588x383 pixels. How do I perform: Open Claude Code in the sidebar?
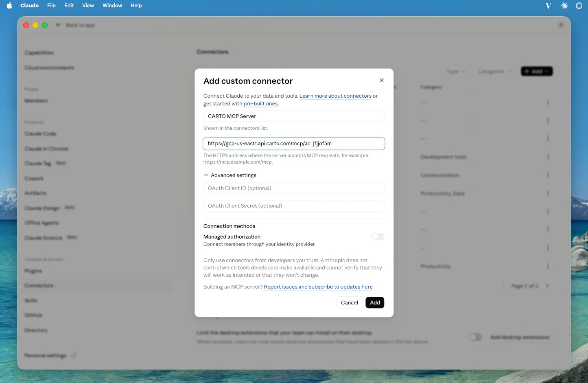(x=40, y=134)
